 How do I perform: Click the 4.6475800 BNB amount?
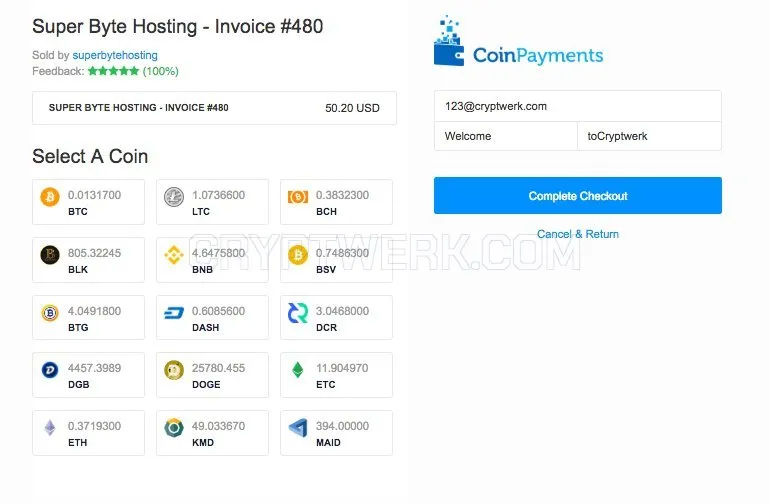[219, 253]
